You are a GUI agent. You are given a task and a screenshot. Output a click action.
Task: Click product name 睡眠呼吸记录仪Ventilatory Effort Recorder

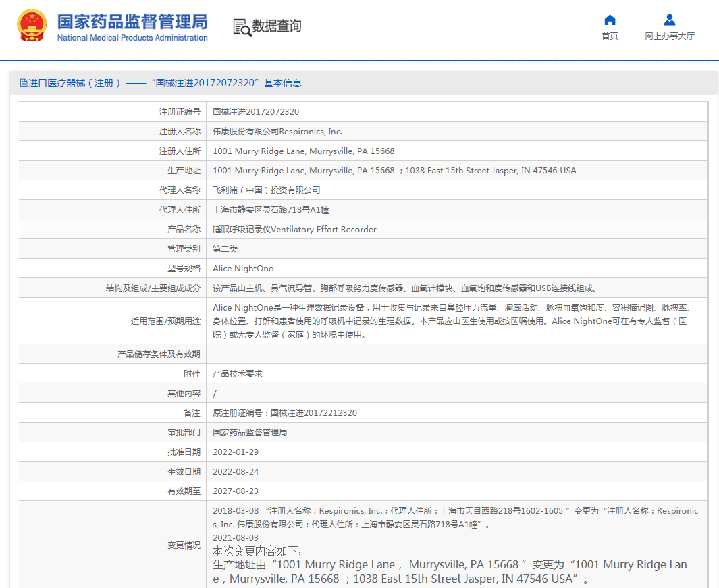294,230
